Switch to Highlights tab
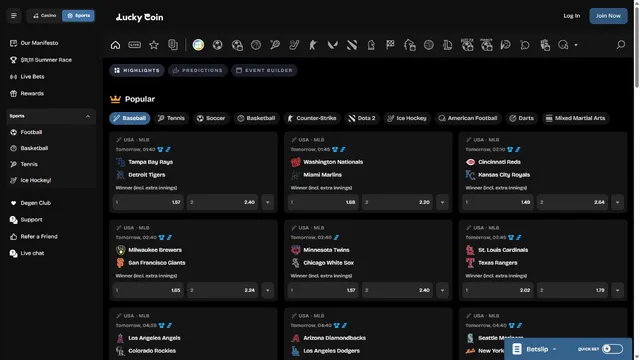The width and height of the screenshot is (640, 360). tap(137, 71)
